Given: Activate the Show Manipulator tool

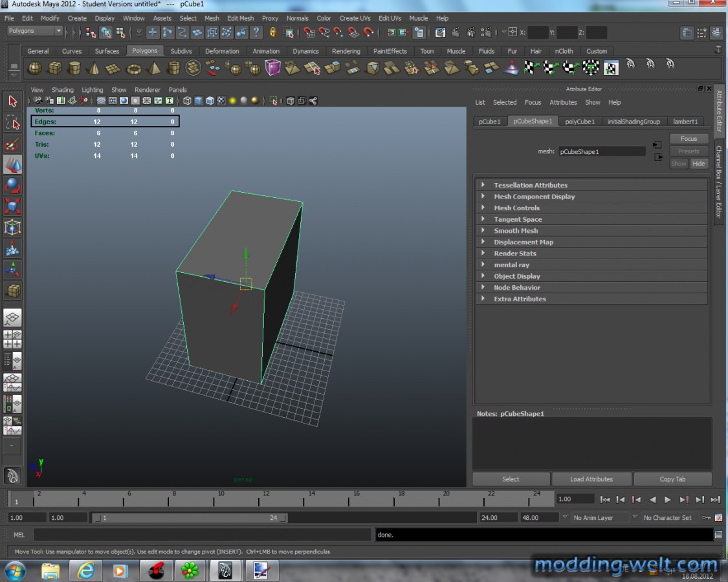Looking at the screenshot, I should [12, 270].
